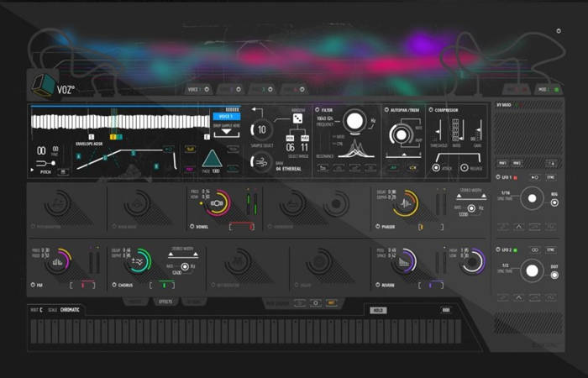Toggle the Filter section power button
Image resolution: width=588 pixels, height=378 pixels.
318,109
